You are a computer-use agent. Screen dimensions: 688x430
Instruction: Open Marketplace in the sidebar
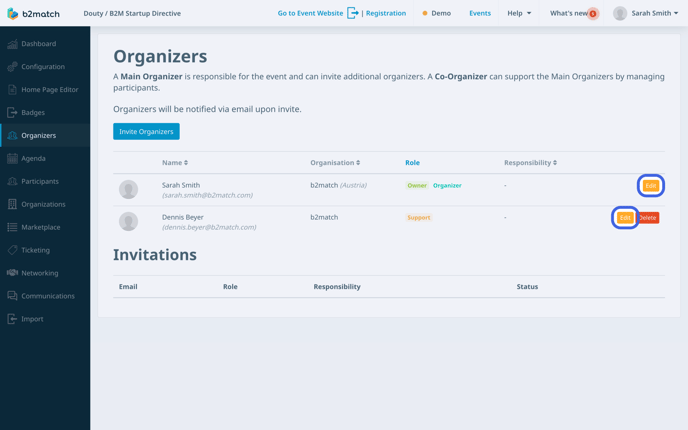[x=45, y=227]
